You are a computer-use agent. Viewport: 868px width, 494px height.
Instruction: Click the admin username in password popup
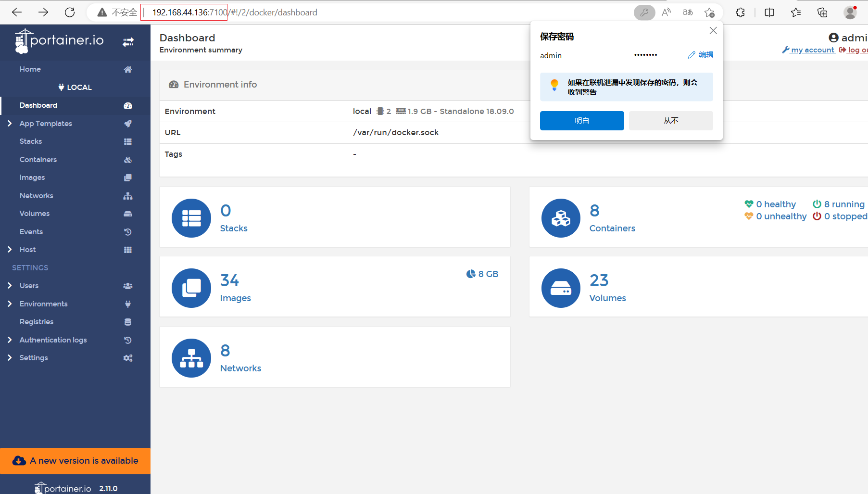click(x=551, y=56)
